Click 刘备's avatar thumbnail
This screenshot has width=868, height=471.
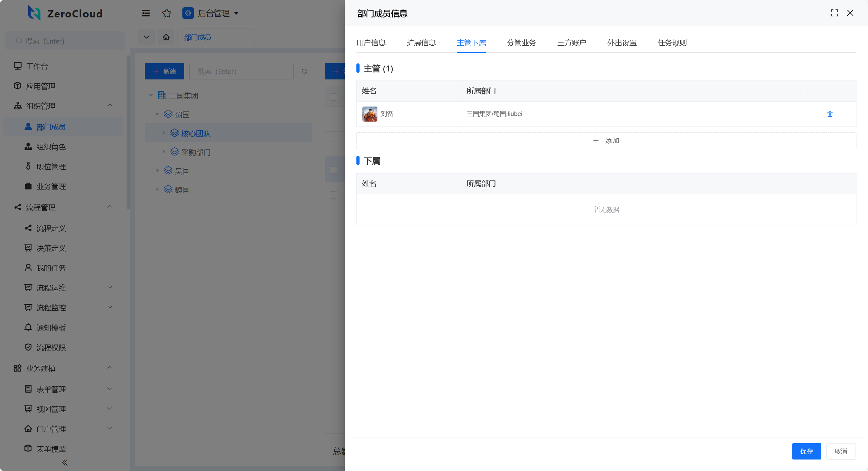pyautogui.click(x=370, y=114)
